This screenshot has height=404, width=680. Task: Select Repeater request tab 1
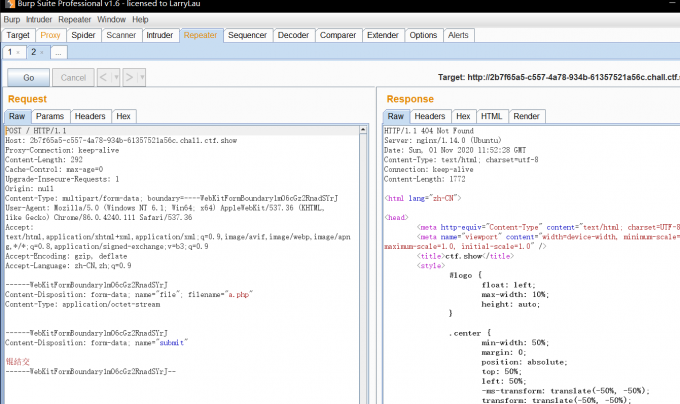pyautogui.click(x=10, y=52)
